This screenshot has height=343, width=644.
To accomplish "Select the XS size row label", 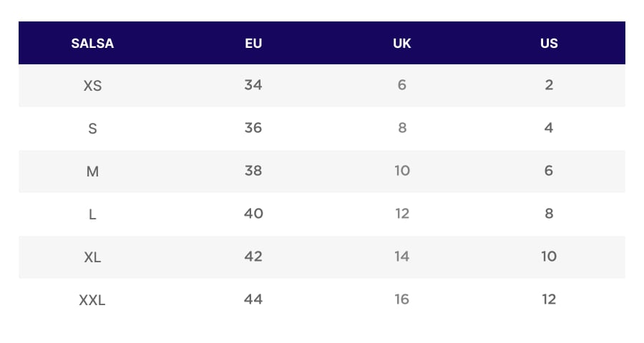I will click(92, 86).
